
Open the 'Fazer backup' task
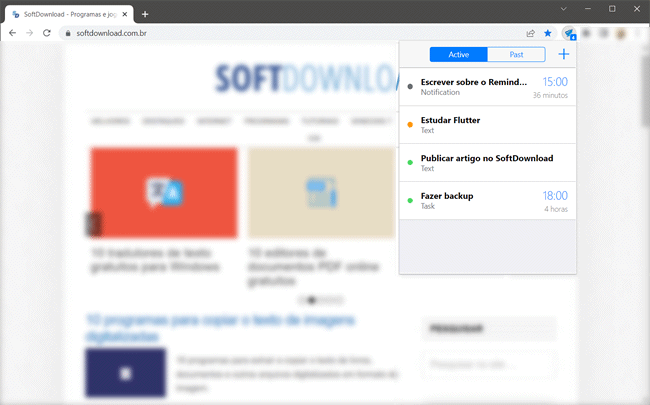coord(488,201)
